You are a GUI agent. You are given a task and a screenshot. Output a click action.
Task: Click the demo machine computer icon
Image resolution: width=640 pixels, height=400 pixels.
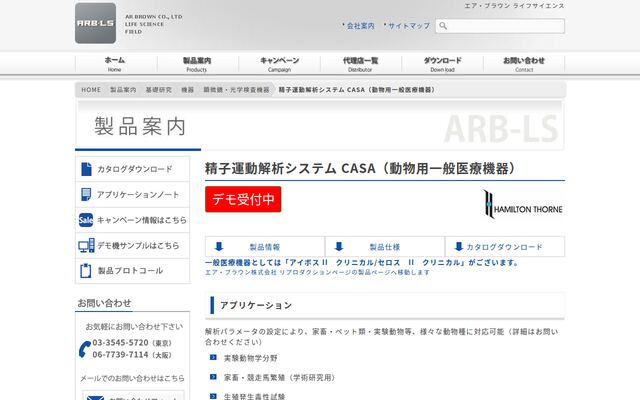[x=86, y=245]
